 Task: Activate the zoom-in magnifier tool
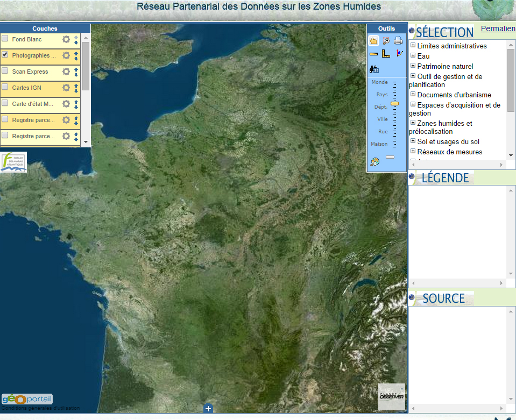coord(386,41)
